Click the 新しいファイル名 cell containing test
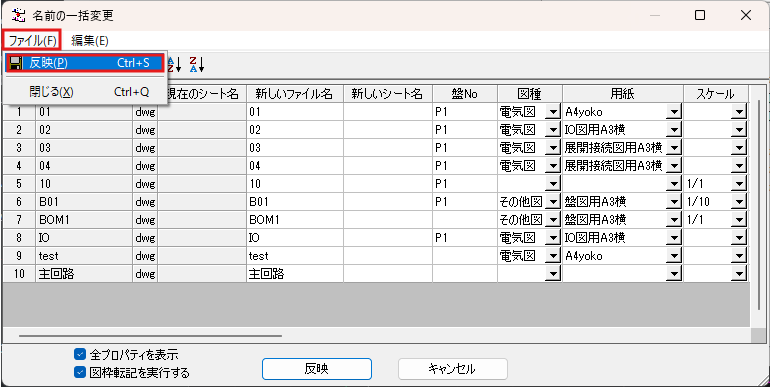Viewport: 770px width, 387px height. pos(295,256)
